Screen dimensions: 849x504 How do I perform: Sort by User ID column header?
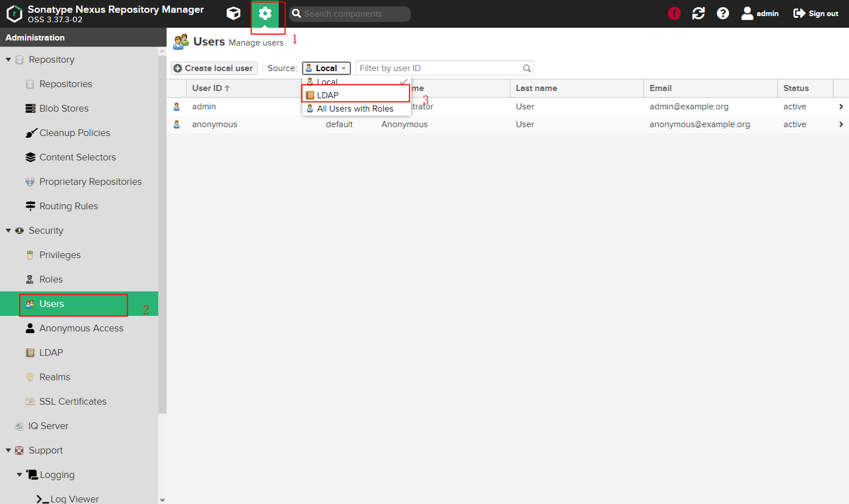click(244, 88)
